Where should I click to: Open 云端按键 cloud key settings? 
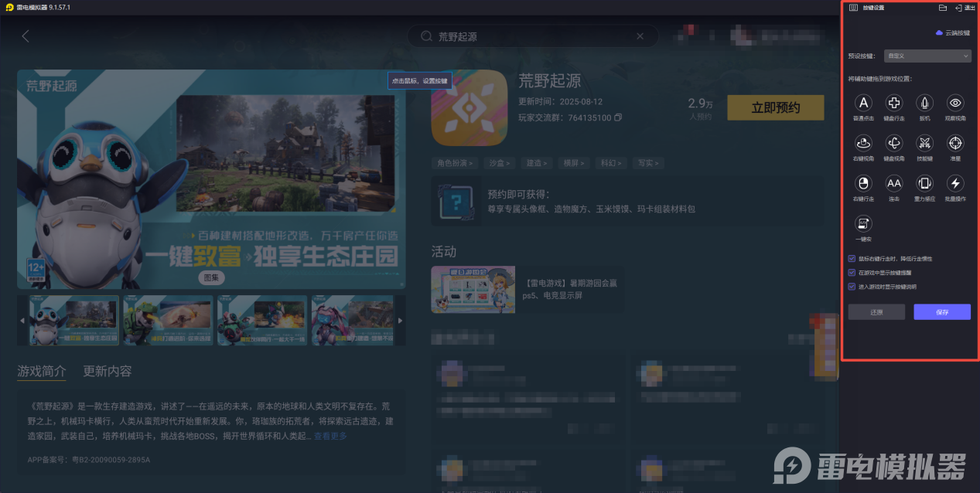(953, 33)
